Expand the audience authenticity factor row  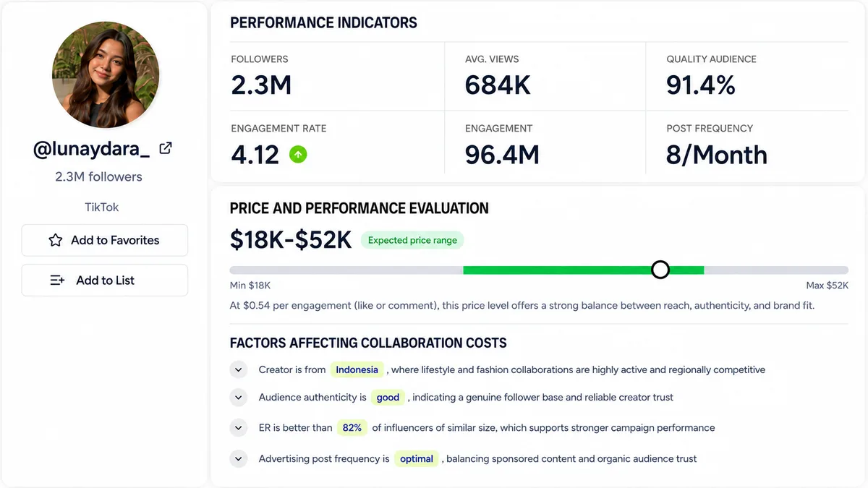239,398
